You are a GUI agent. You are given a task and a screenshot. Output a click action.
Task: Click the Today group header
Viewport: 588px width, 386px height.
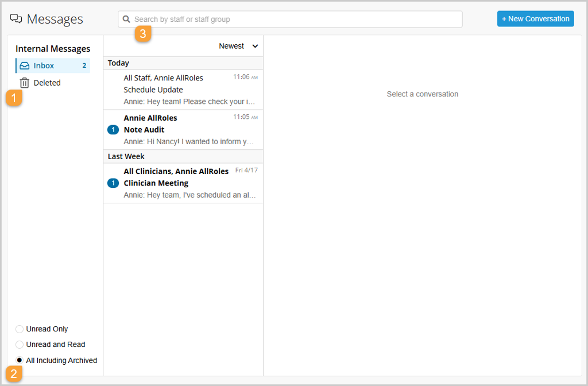(x=183, y=63)
